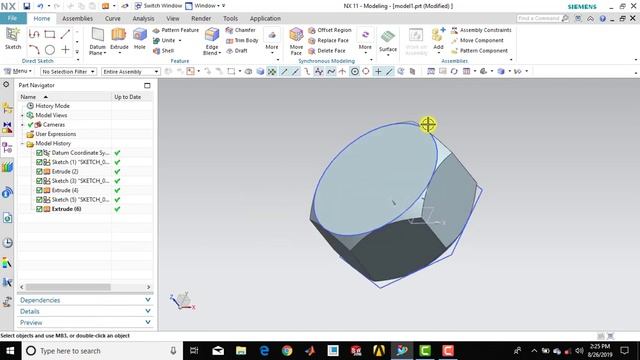Sort by the Name column header
The height and width of the screenshot is (360, 640).
click(65, 97)
